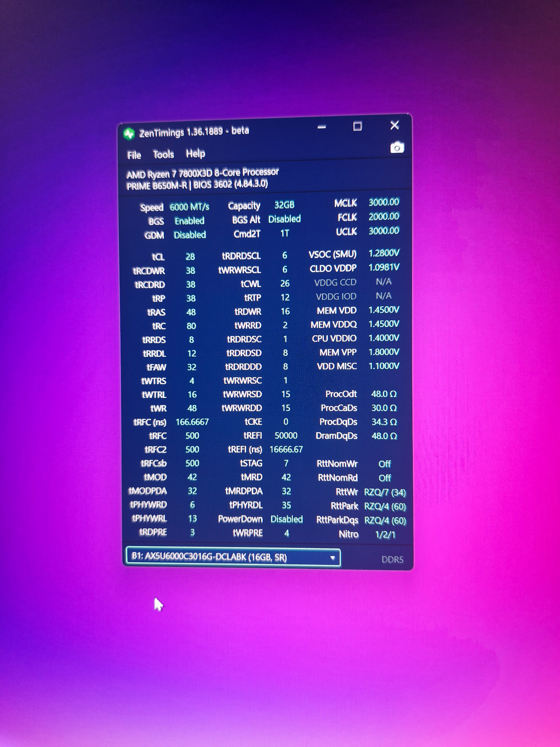The image size is (560, 747).
Task: Click the Capacity value '32GB'
Action: (x=284, y=205)
